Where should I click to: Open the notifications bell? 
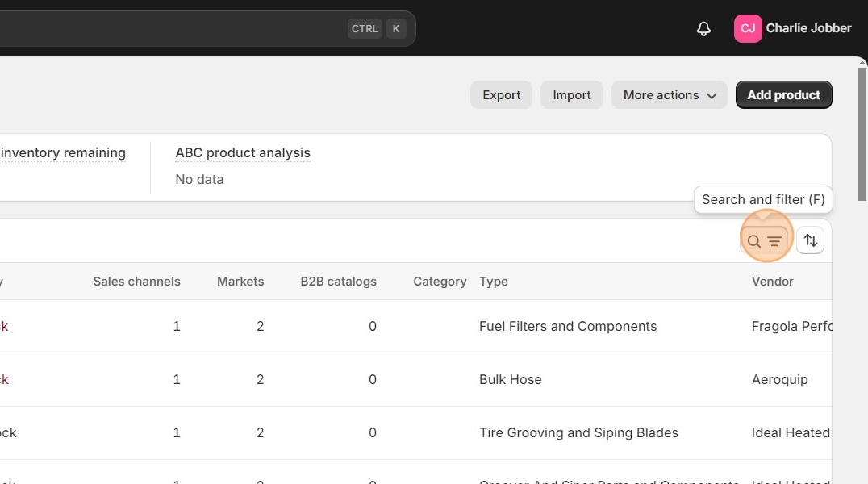point(703,29)
